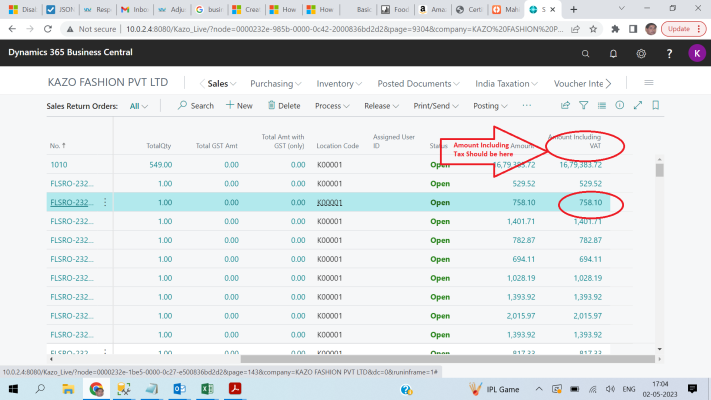The height and width of the screenshot is (400, 711).
Task: Show previous navigation items left arrow
Action: click(202, 83)
